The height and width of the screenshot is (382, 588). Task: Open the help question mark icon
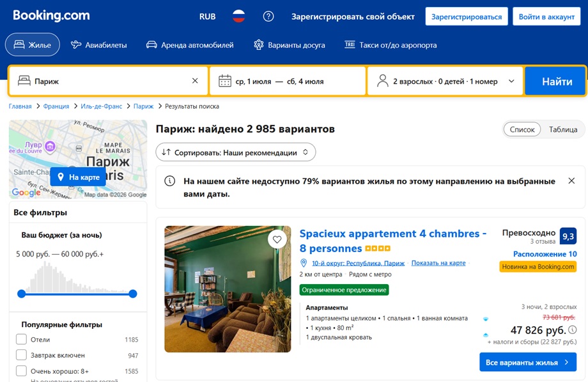click(268, 17)
